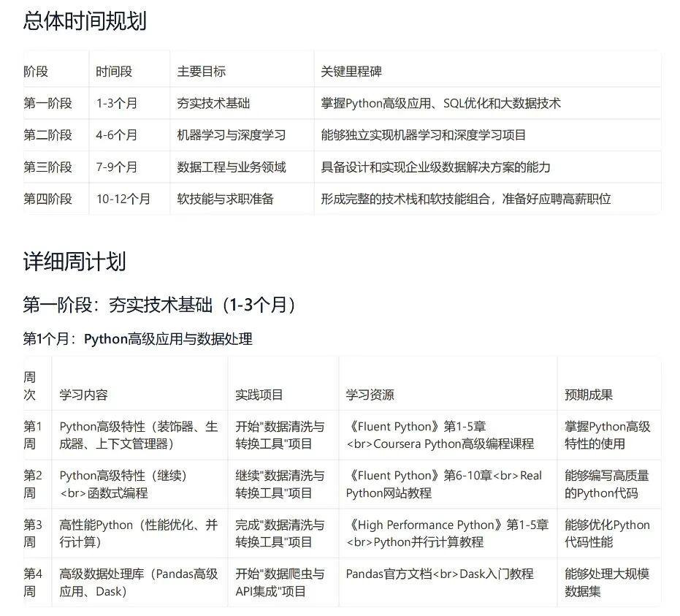
Task: Click the milestone "具备设计和实现企业级数据解决方案的能力"
Action: pyautogui.click(x=436, y=167)
